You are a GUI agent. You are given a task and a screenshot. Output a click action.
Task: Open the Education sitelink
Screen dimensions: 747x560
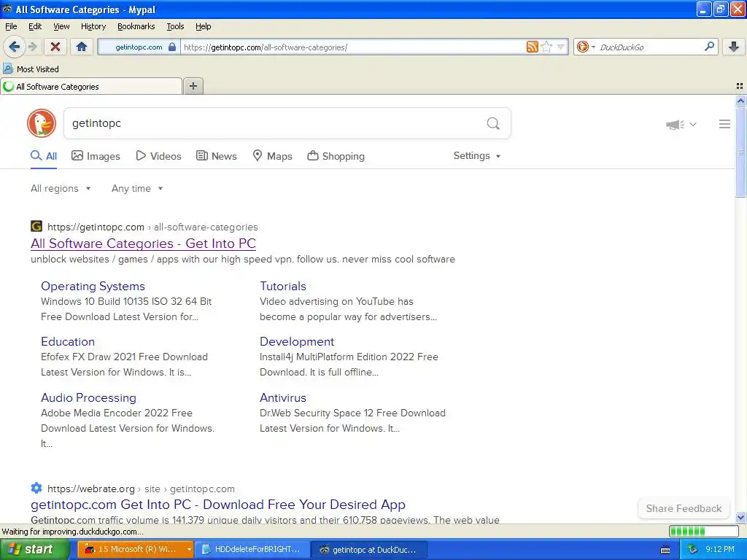pos(68,341)
